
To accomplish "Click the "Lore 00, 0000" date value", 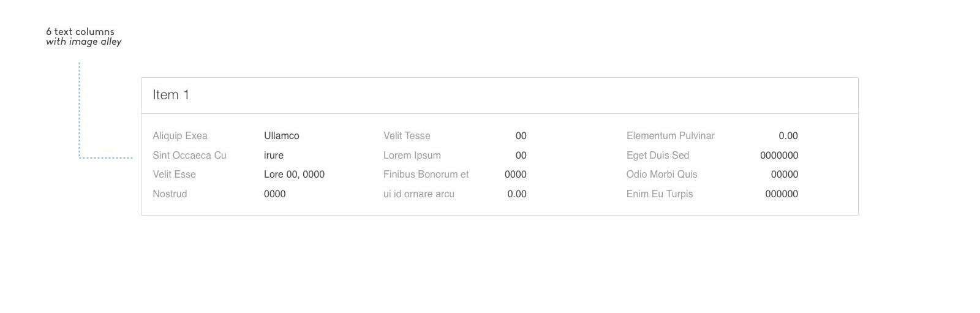I will point(294,175).
